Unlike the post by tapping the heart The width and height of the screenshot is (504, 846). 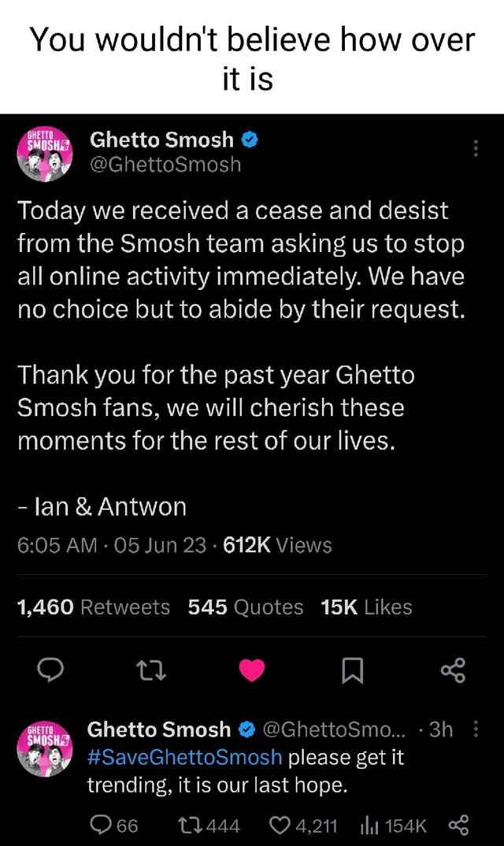251,671
